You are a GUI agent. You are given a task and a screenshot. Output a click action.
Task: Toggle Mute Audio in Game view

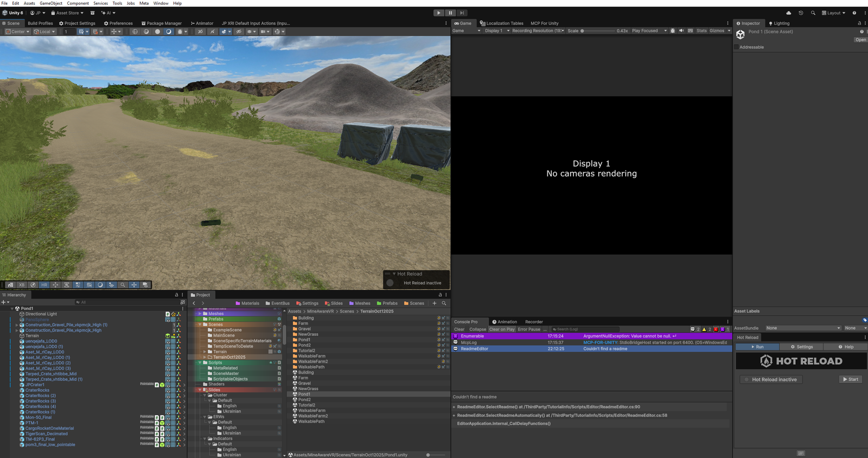[x=681, y=31]
